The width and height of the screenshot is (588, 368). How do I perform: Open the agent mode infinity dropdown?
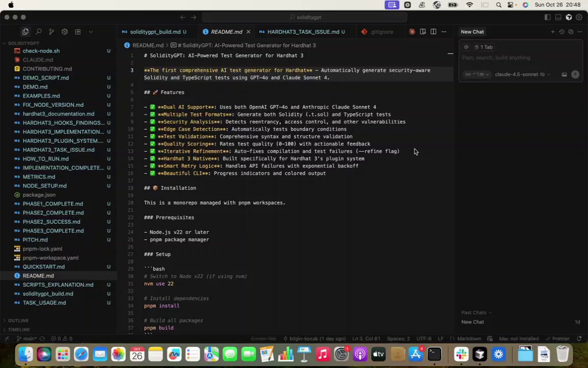[477, 74]
